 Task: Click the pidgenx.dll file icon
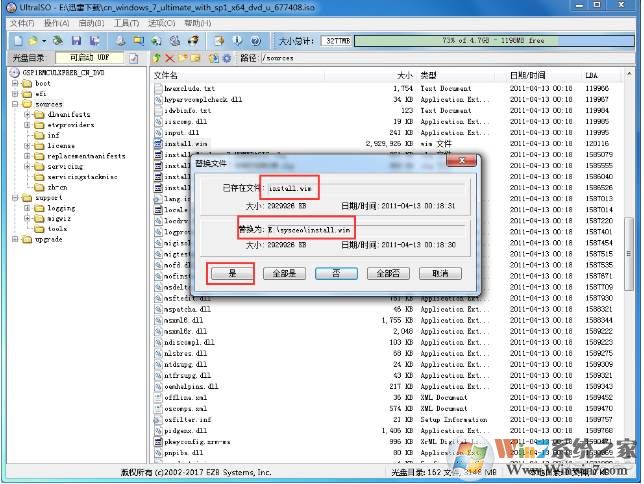(158, 428)
